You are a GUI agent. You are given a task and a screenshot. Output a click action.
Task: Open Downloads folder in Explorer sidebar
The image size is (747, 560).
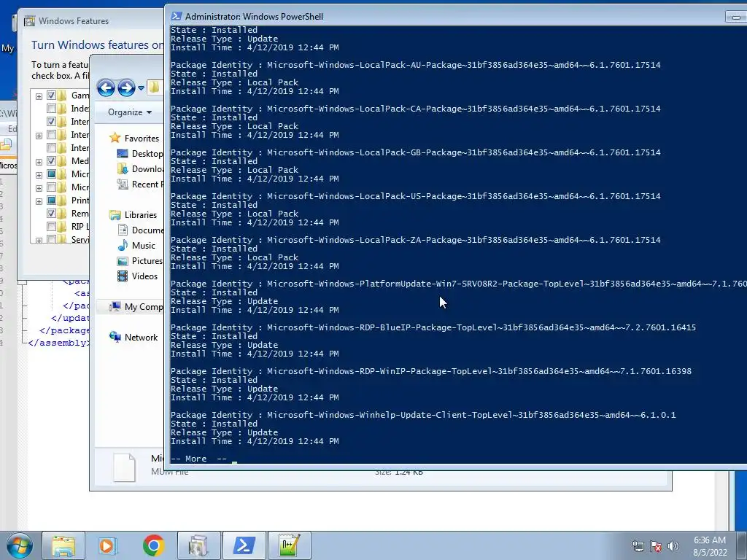(147, 169)
